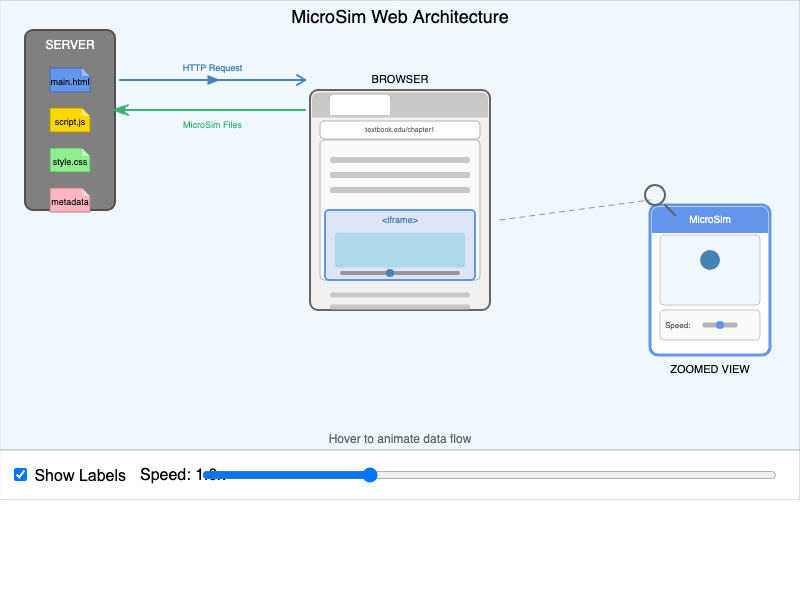Select the main.html file icon
Image resolution: width=800 pixels, height=600 pixels.
coord(69,80)
